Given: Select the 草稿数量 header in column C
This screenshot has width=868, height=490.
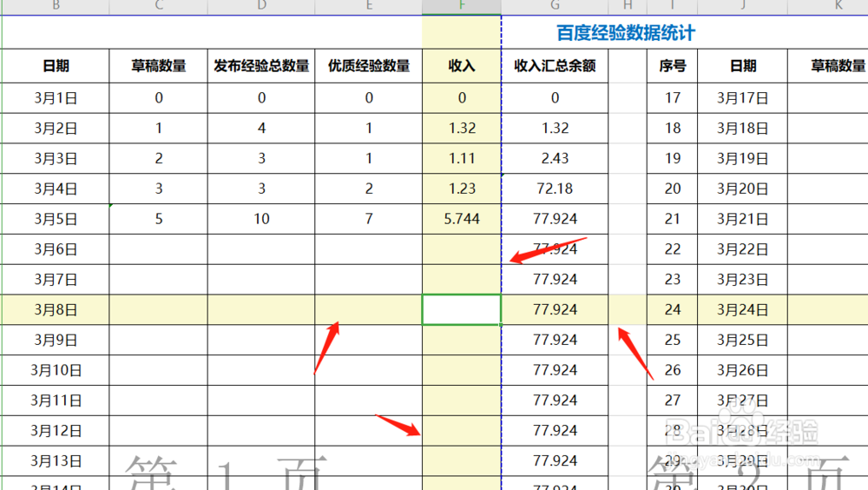Looking at the screenshot, I should [158, 66].
